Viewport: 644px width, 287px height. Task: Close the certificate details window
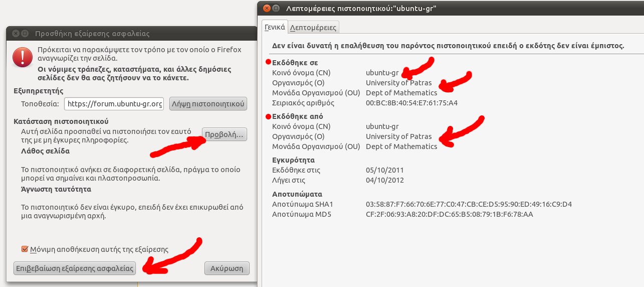pos(266,8)
